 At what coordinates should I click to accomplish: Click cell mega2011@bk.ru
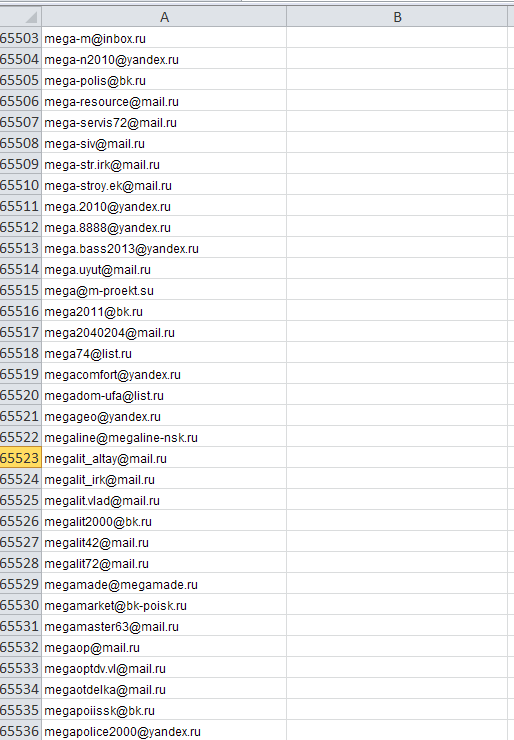(164, 311)
